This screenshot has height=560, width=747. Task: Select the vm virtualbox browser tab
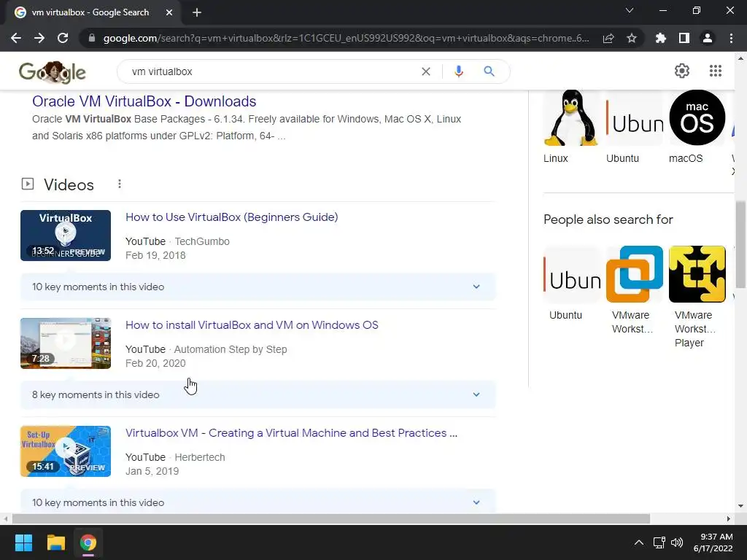(x=90, y=12)
